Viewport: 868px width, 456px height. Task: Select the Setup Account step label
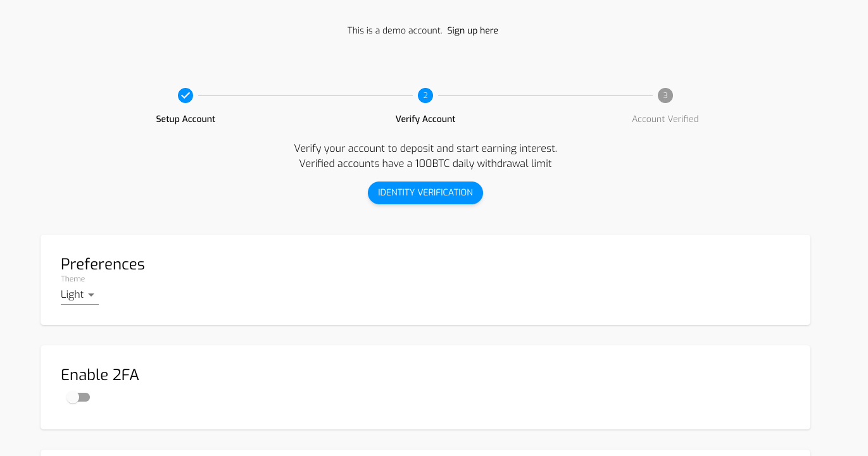(x=186, y=119)
